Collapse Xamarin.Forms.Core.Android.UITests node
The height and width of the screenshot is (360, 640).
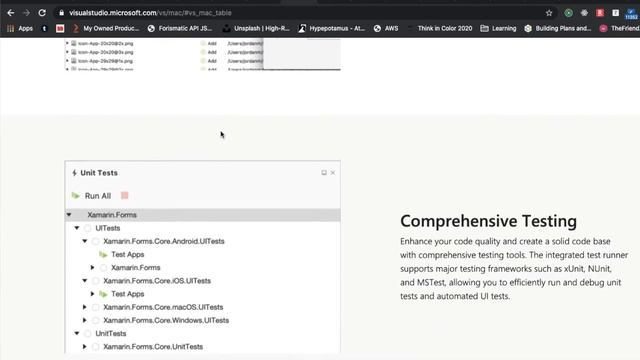84,241
